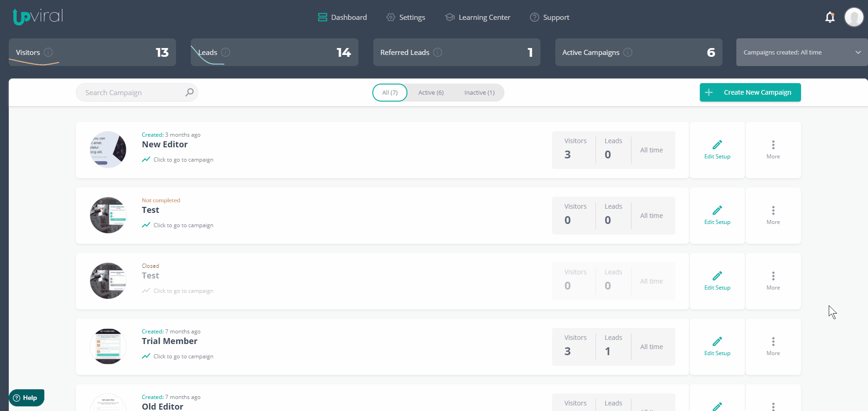The image size is (868, 411).
Task: Open the Trial Member campaign title
Action: pyautogui.click(x=170, y=341)
